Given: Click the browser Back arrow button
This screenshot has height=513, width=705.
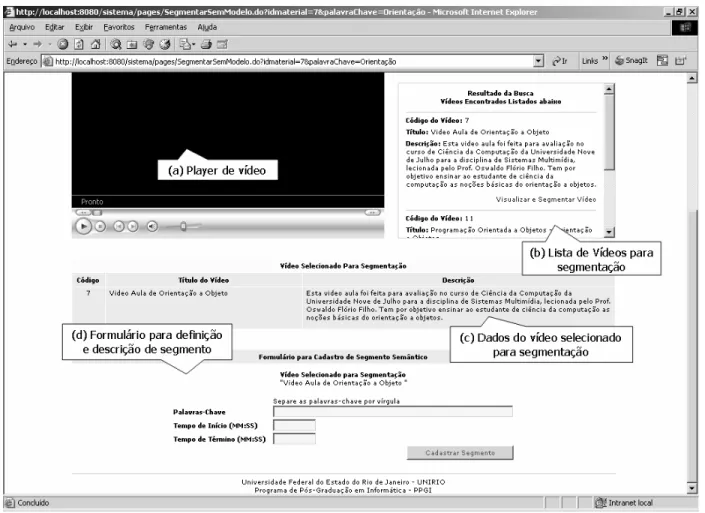Looking at the screenshot, I should [13, 44].
